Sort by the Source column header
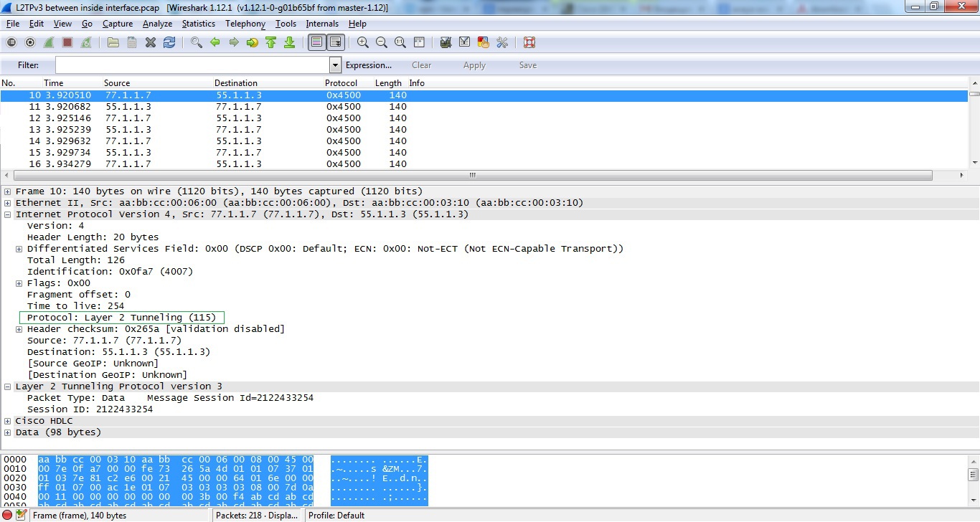The height and width of the screenshot is (522, 980). click(117, 83)
